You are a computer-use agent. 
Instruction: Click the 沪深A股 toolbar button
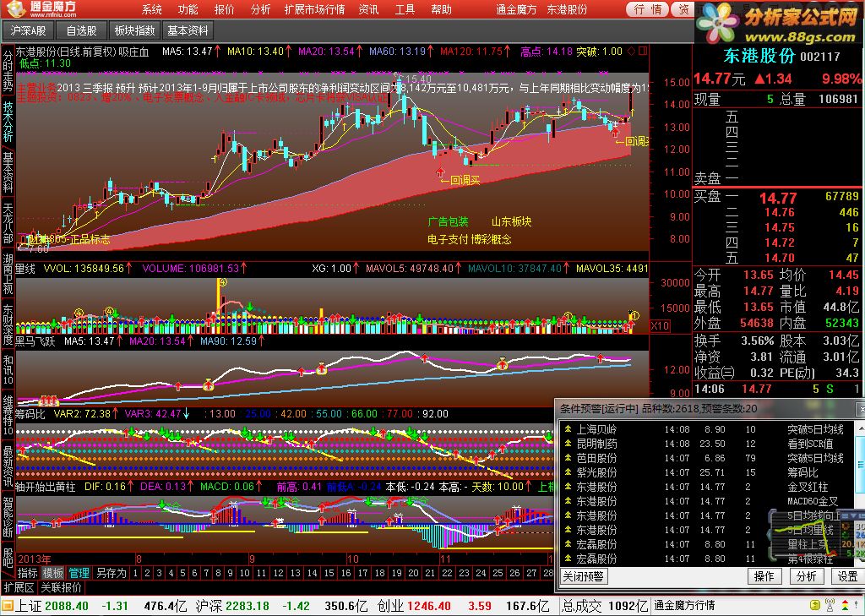(28, 31)
